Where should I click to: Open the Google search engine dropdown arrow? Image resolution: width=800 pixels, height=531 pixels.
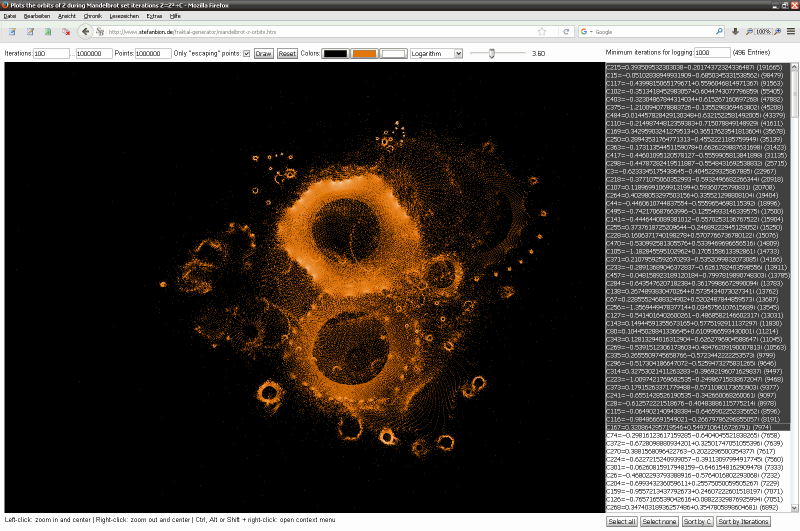point(591,32)
